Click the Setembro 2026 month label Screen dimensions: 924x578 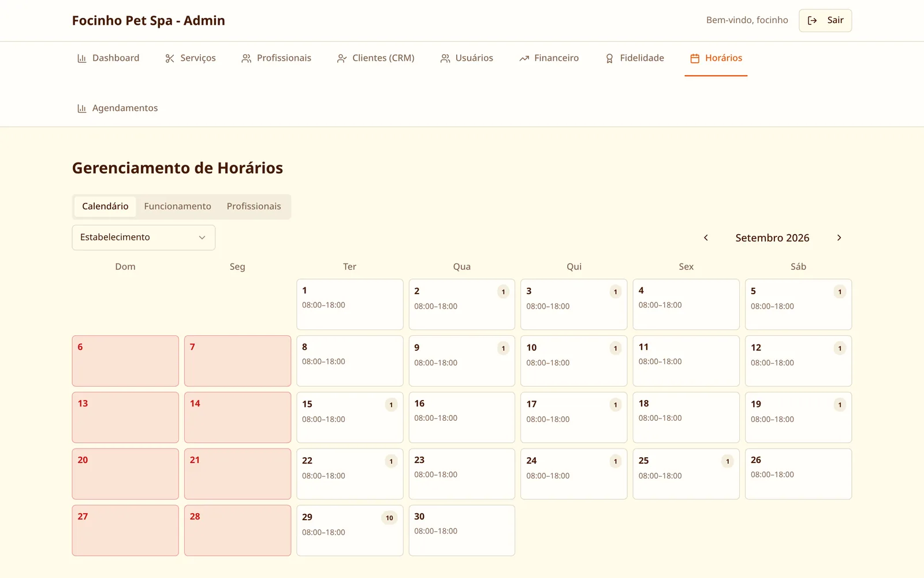(x=772, y=238)
